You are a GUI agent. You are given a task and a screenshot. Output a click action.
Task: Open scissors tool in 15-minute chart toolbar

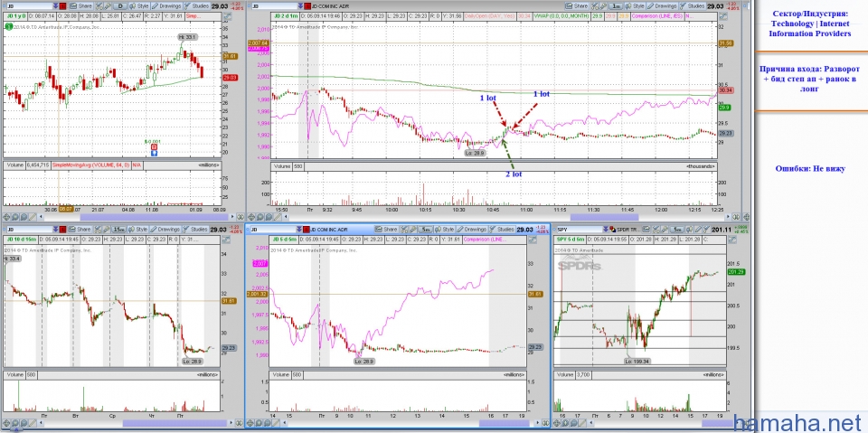[98, 230]
